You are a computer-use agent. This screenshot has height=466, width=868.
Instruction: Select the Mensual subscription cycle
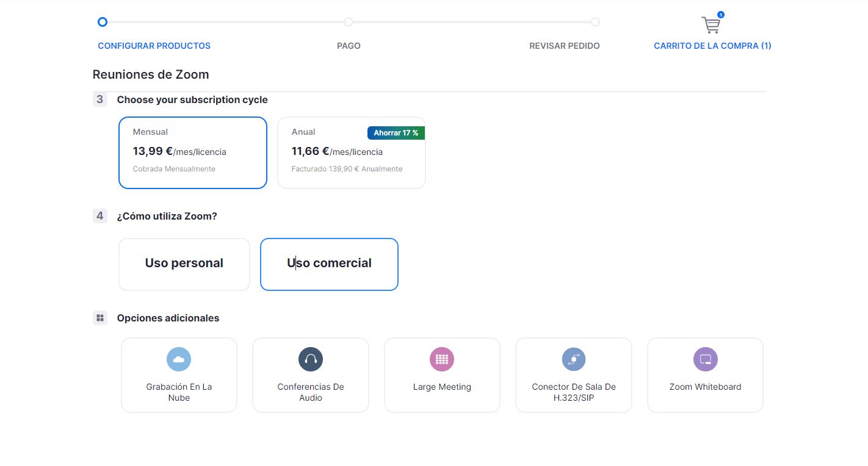pos(193,152)
